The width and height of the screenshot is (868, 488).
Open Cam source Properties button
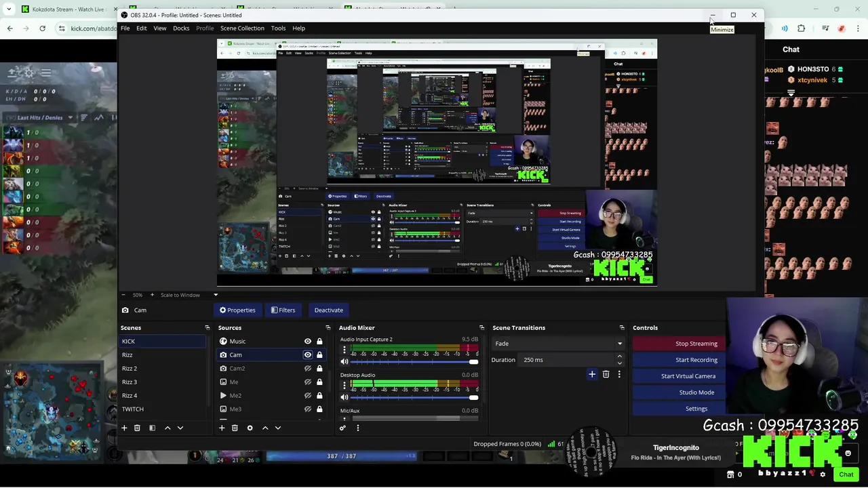237,310
